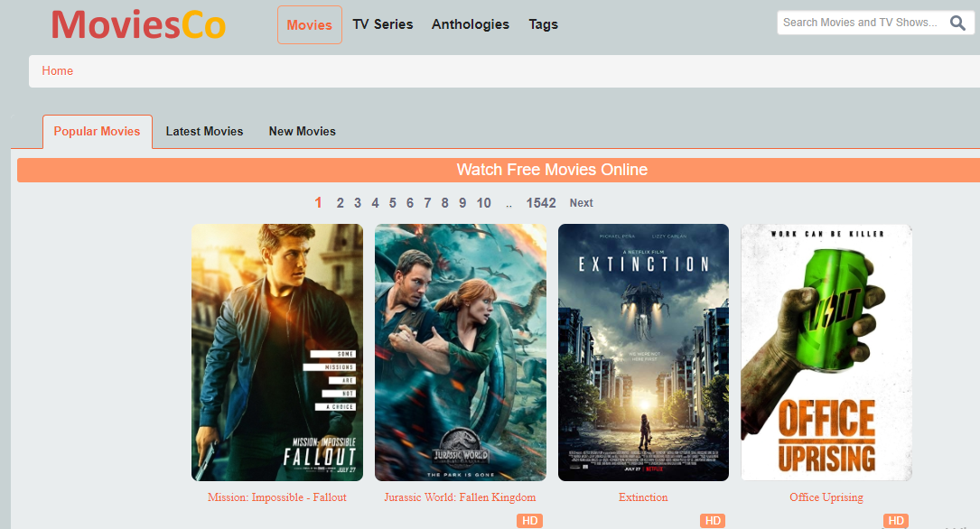The height and width of the screenshot is (529, 980).
Task: Open Jurassic World: Fallen Kingdom poster
Action: tap(461, 352)
